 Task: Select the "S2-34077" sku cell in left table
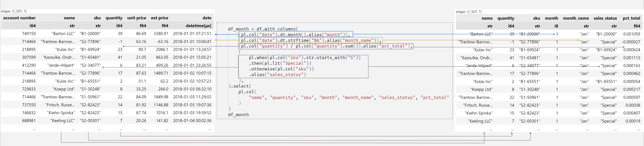pyautogui.click(x=90, y=65)
